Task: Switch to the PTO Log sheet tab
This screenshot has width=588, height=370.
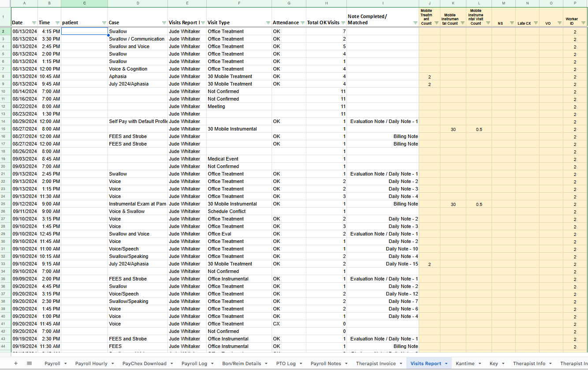Action: click(x=286, y=364)
